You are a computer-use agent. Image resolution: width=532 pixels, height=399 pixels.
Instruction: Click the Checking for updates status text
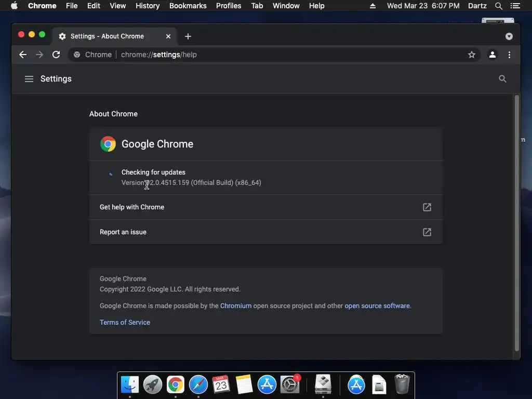(153, 172)
